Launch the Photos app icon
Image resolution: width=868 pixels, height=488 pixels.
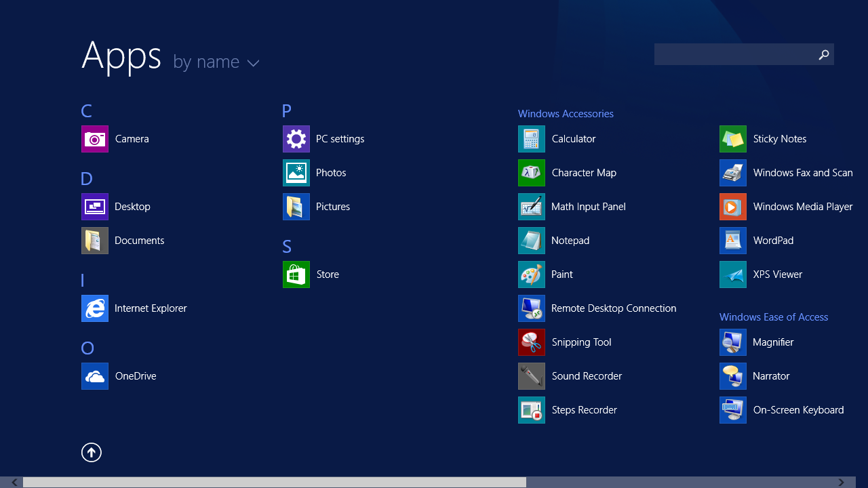(296, 173)
